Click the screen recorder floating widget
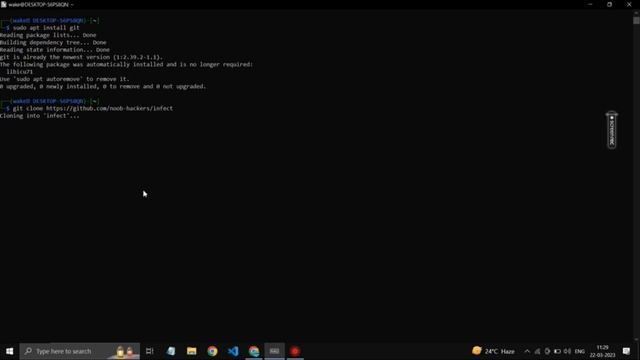Screen dimensions: 640x360 pyautogui.click(x=611, y=130)
